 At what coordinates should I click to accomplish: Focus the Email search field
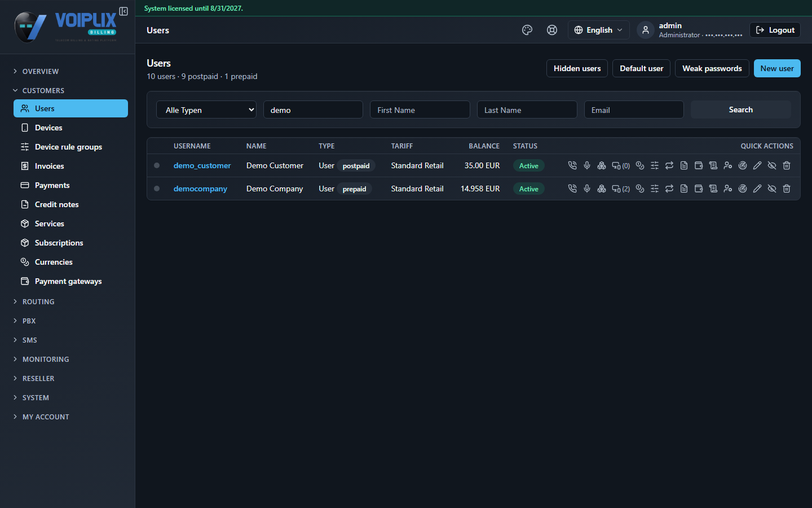(634, 110)
